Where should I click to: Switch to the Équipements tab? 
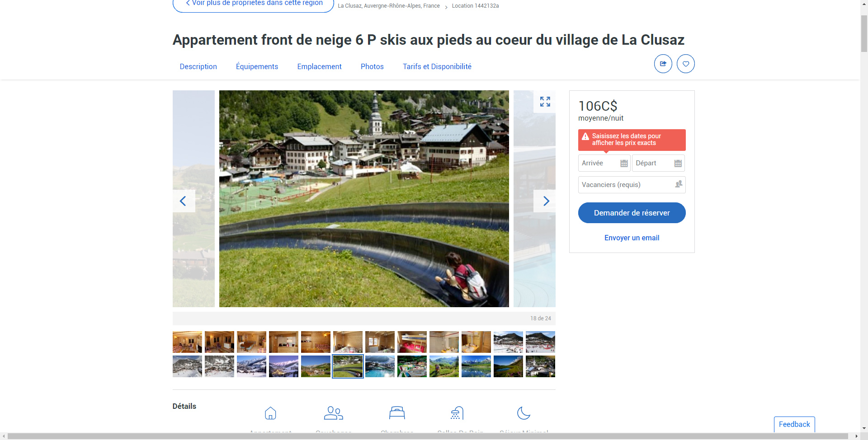[257, 66]
